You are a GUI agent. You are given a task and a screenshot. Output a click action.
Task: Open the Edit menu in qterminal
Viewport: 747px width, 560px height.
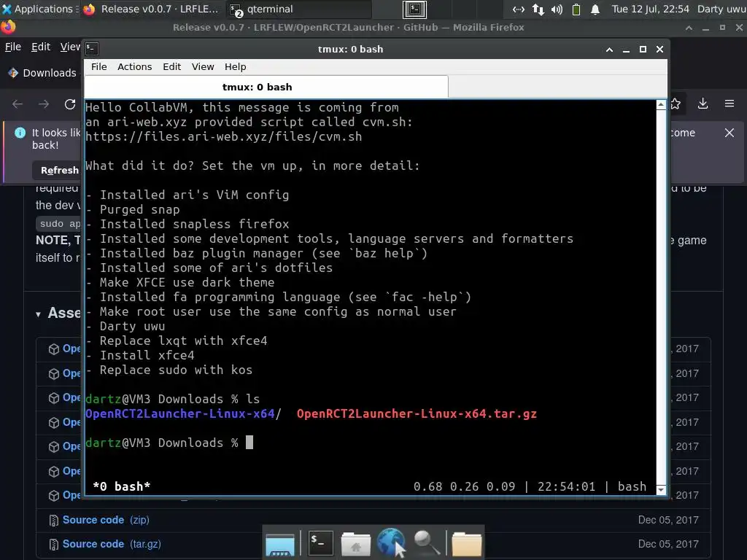point(171,66)
